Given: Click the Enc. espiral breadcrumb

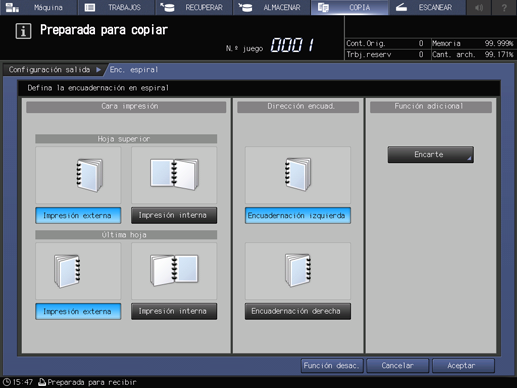Looking at the screenshot, I should 134,70.
